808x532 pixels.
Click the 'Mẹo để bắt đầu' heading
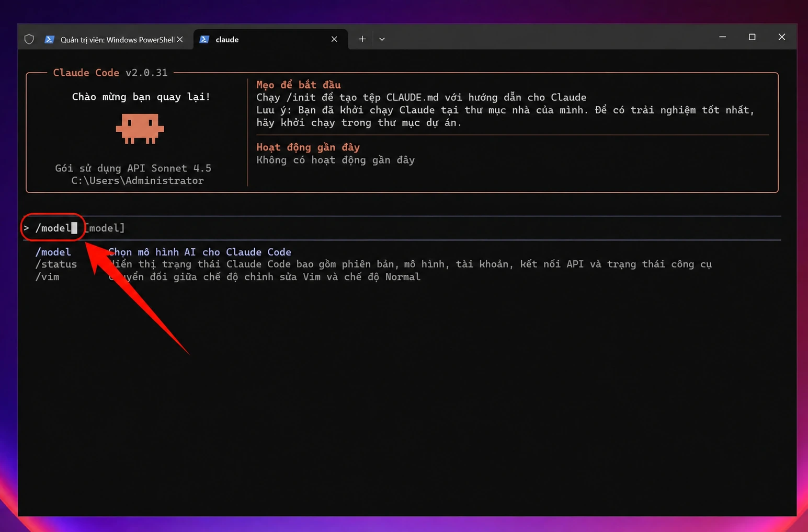(x=299, y=85)
